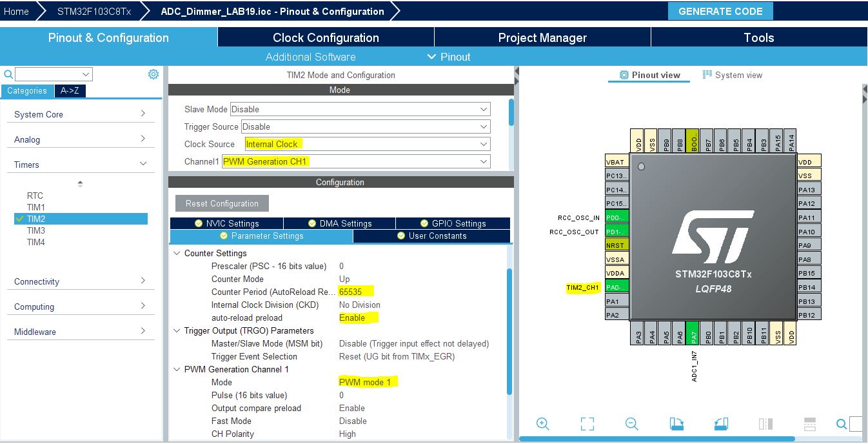Collapse PWM Generation Channel 1 group
Screen dimensions: 868x444
coord(177,369)
